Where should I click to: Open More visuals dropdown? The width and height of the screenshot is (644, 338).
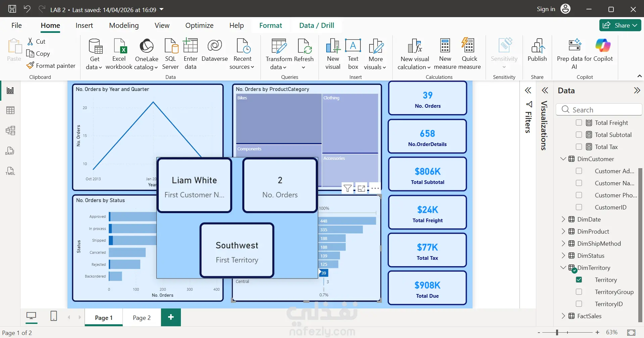tap(375, 54)
